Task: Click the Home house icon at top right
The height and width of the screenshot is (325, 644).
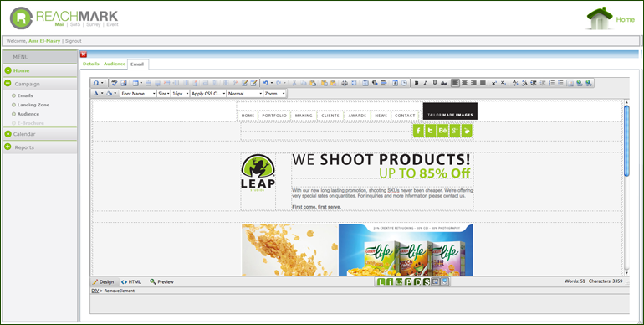Action: [600, 18]
